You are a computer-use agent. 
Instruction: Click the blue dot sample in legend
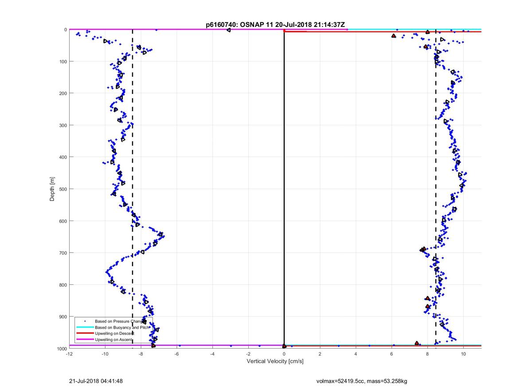tap(85, 321)
